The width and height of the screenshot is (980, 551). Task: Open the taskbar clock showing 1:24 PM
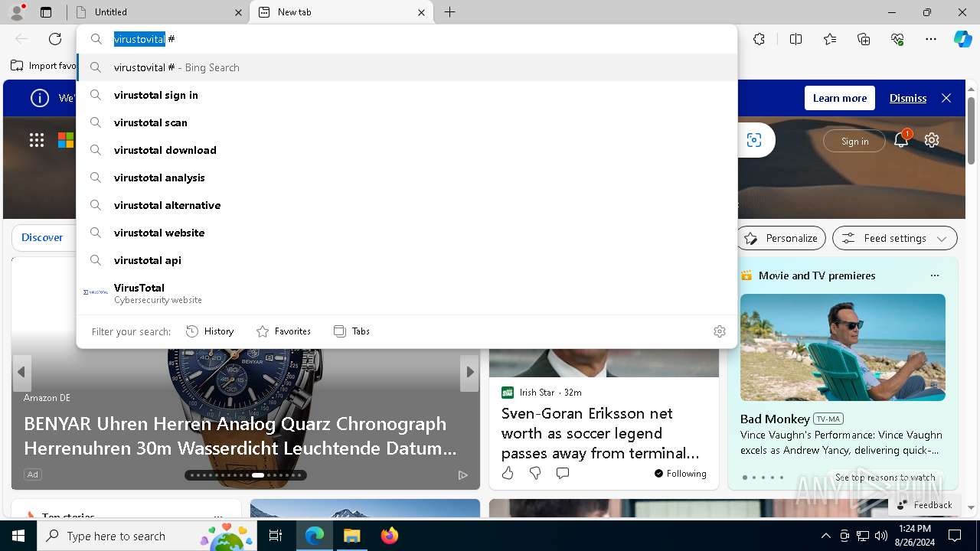(915, 536)
